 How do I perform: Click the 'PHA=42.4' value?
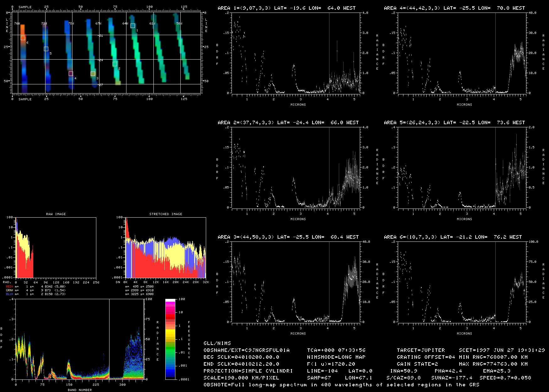click(x=448, y=371)
